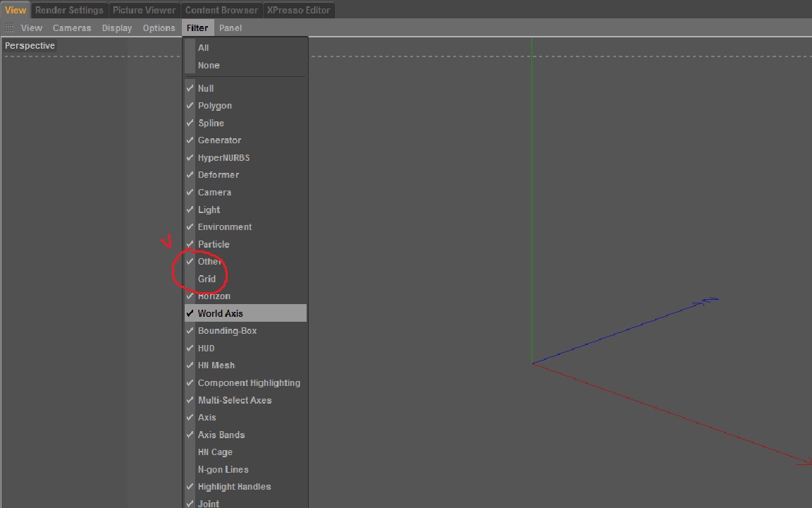Click the viewport grip handle icon

pos(9,28)
